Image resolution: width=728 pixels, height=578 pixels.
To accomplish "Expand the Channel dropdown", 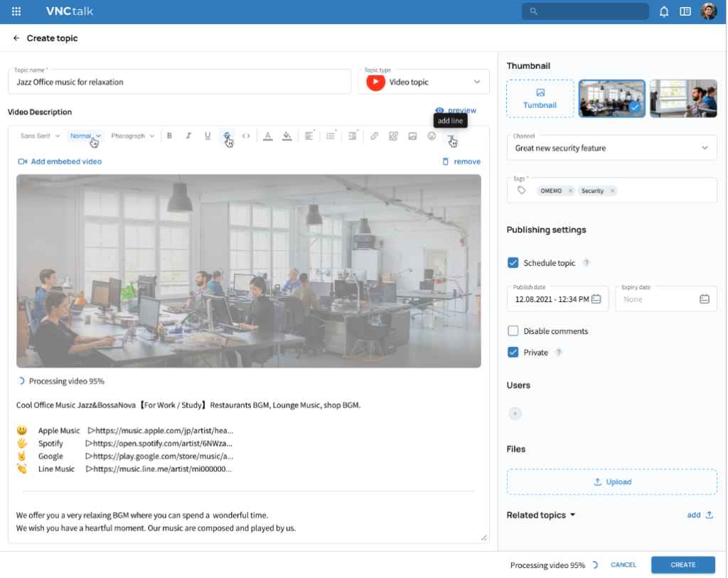I will tap(612, 148).
